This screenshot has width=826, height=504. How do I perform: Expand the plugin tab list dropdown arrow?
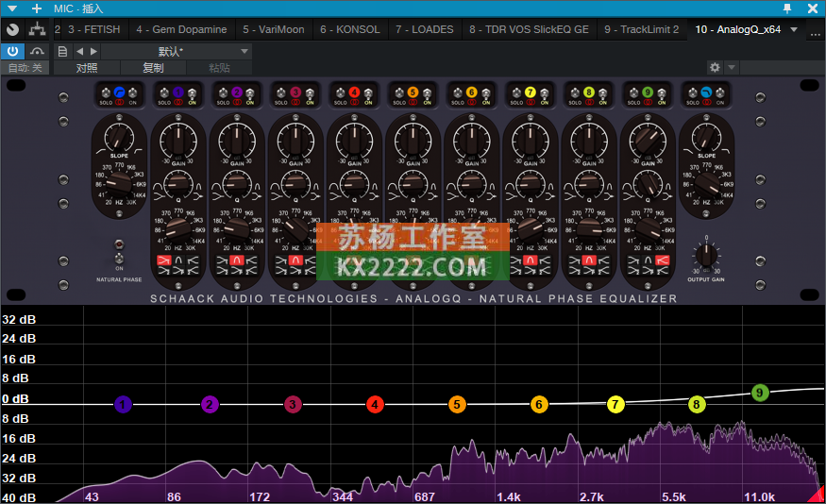pyautogui.click(x=794, y=29)
